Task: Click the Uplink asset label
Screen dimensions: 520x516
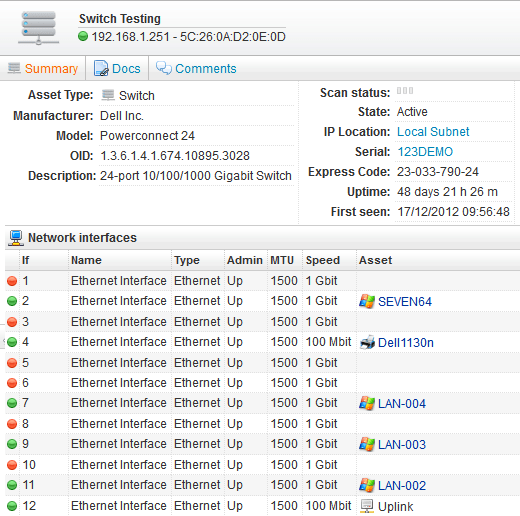Action: click(x=396, y=507)
